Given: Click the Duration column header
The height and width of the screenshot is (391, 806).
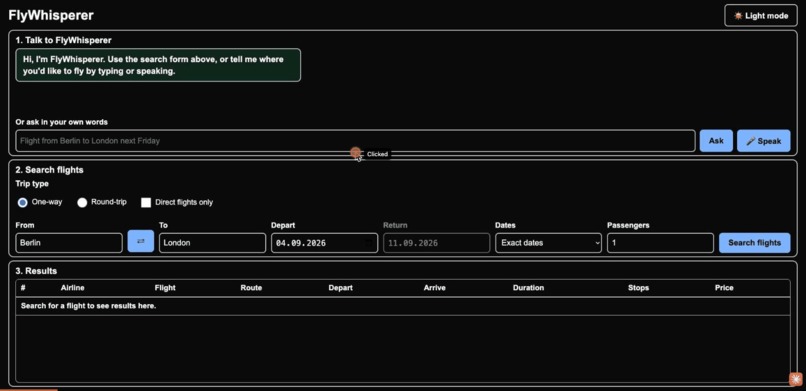Looking at the screenshot, I should 528,288.
